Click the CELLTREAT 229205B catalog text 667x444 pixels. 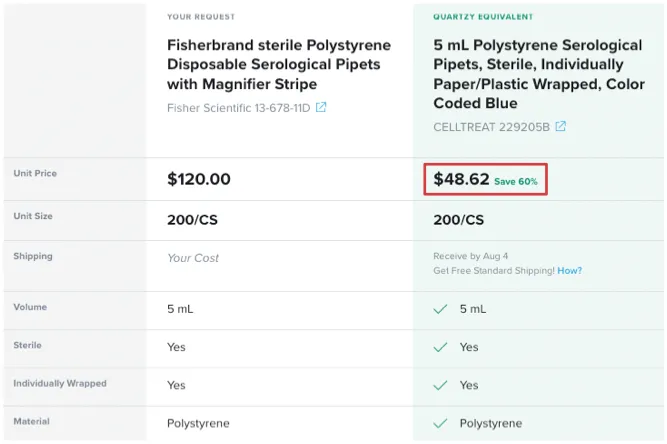pos(491,127)
